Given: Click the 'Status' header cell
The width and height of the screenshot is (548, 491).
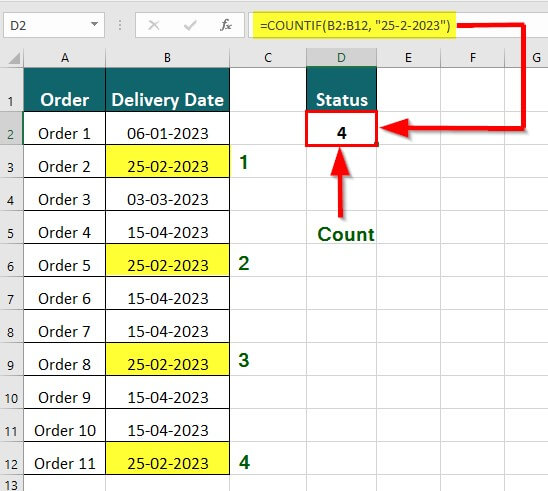Looking at the screenshot, I should point(341,89).
